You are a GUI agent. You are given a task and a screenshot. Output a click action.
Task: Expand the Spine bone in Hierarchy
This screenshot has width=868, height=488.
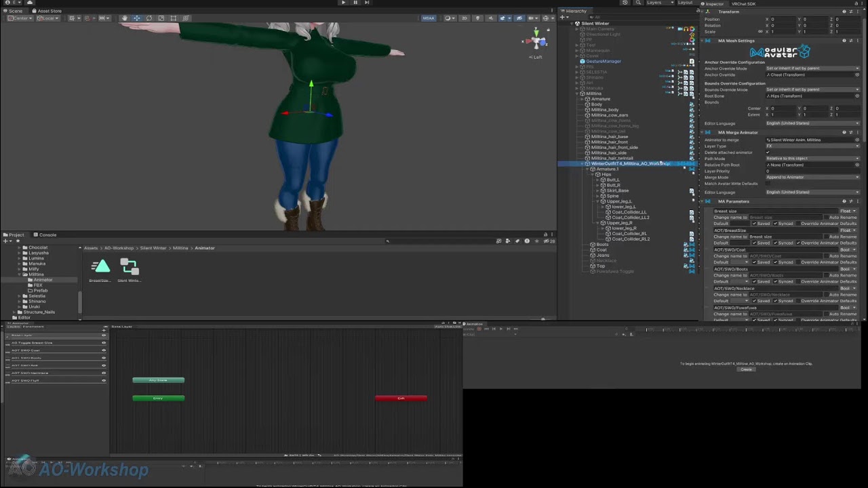(599, 196)
